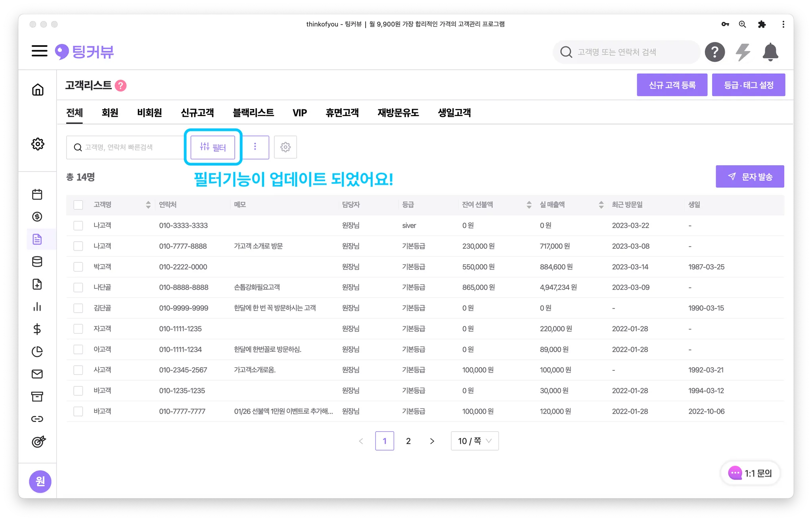Image resolution: width=812 pixels, height=521 pixels.
Task: Click the 고객명, 연락처 빠른검색 input field
Action: [127, 147]
